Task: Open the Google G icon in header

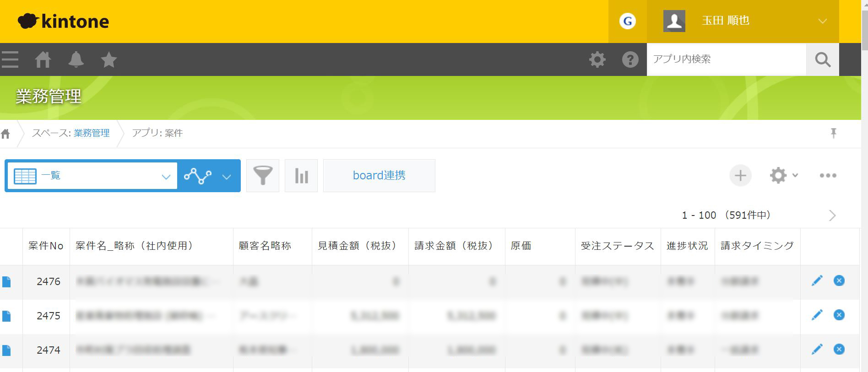Action: pos(627,21)
